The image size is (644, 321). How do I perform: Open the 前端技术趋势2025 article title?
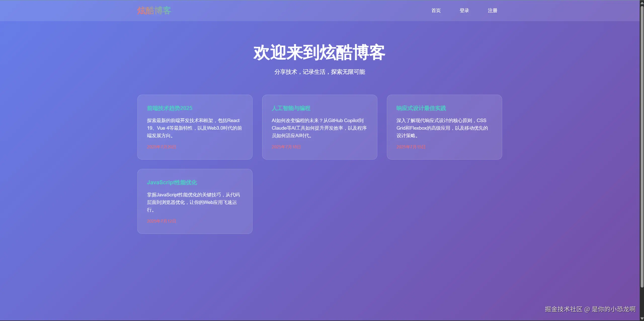170,108
